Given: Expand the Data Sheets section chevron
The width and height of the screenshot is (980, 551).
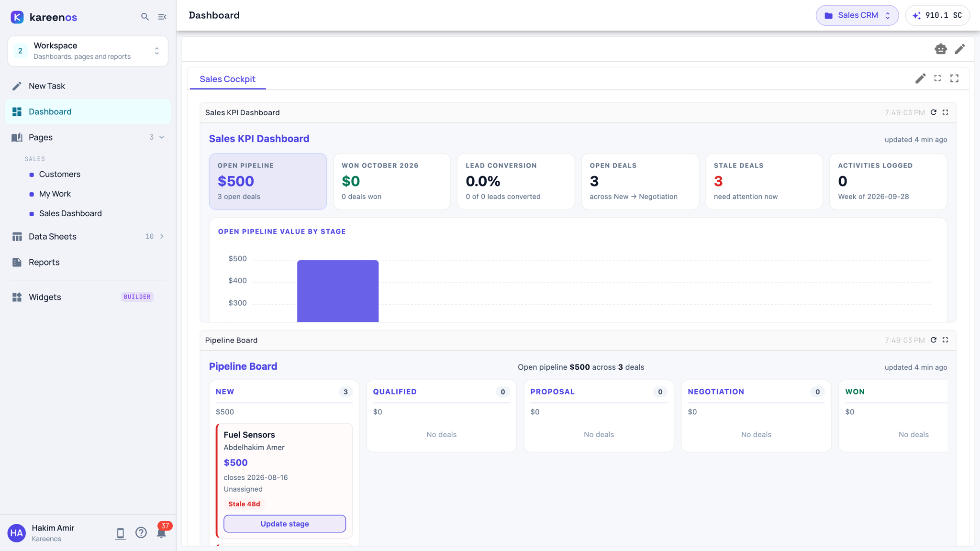Looking at the screenshot, I should click(x=162, y=236).
